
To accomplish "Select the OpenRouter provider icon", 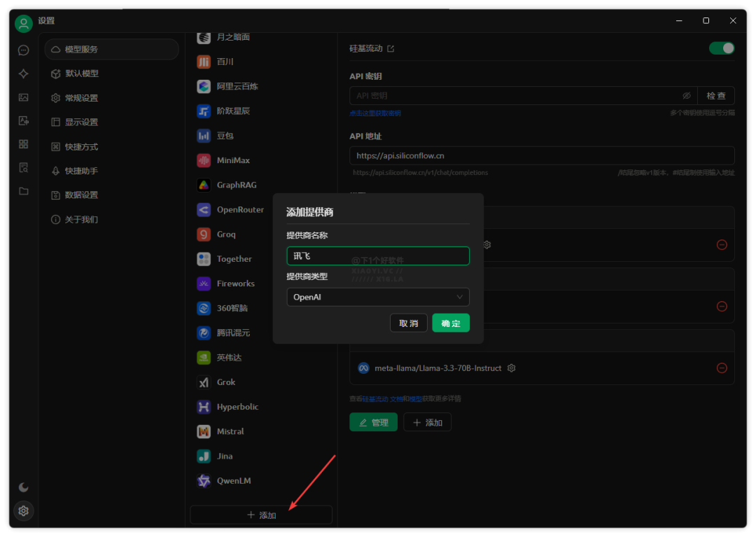I will (x=204, y=210).
